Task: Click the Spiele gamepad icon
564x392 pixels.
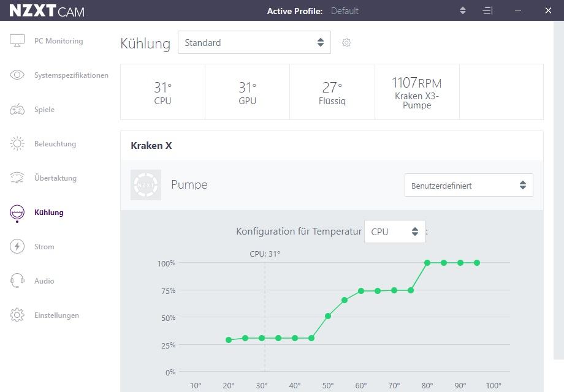Action: tap(17, 109)
